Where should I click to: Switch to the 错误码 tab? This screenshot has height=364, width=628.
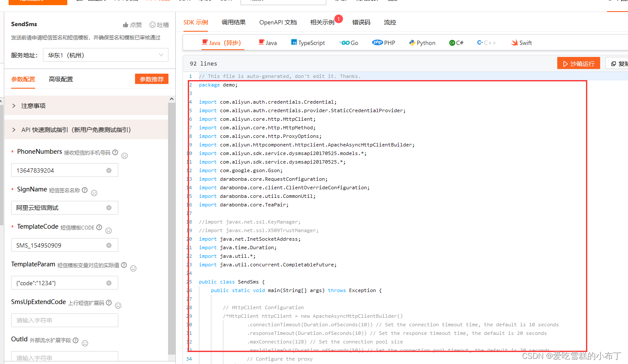pos(361,22)
